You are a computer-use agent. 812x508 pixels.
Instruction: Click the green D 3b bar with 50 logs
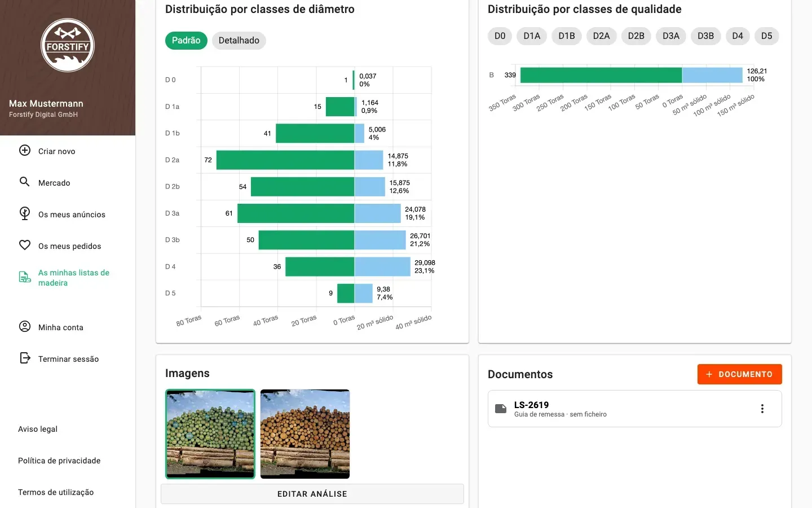tap(307, 240)
